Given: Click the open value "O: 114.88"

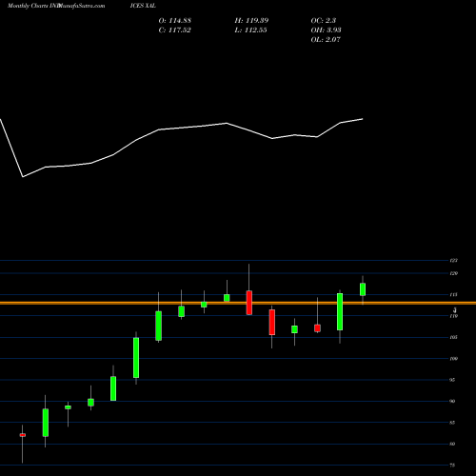Looking at the screenshot, I should click(x=175, y=21).
